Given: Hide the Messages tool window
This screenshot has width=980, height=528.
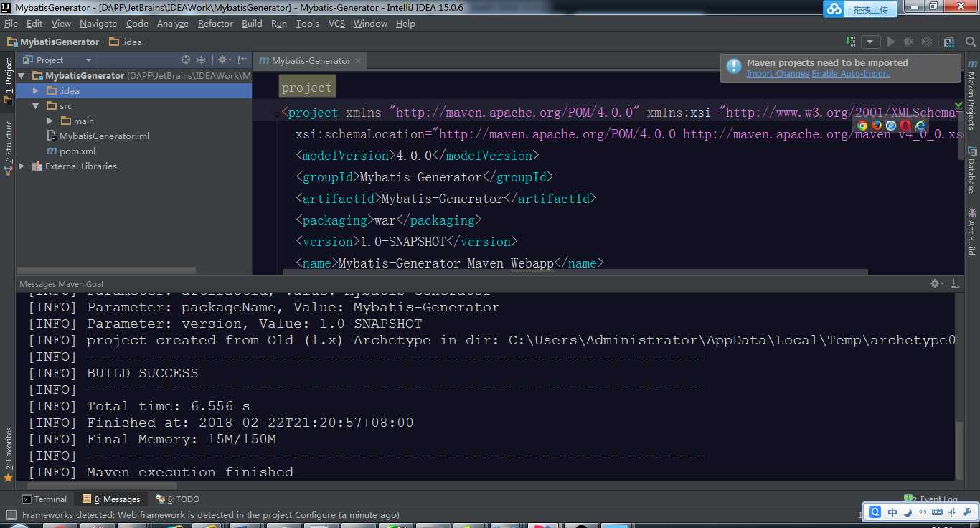Looking at the screenshot, I should [x=955, y=283].
